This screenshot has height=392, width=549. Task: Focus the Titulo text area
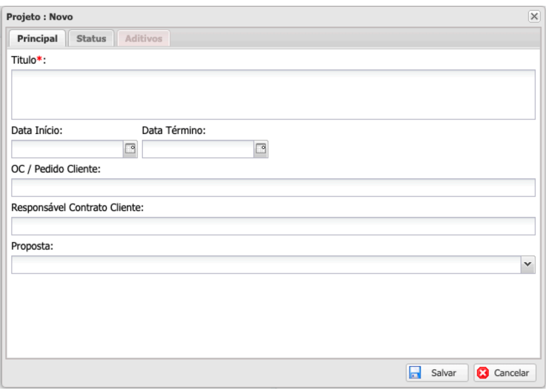(x=273, y=94)
